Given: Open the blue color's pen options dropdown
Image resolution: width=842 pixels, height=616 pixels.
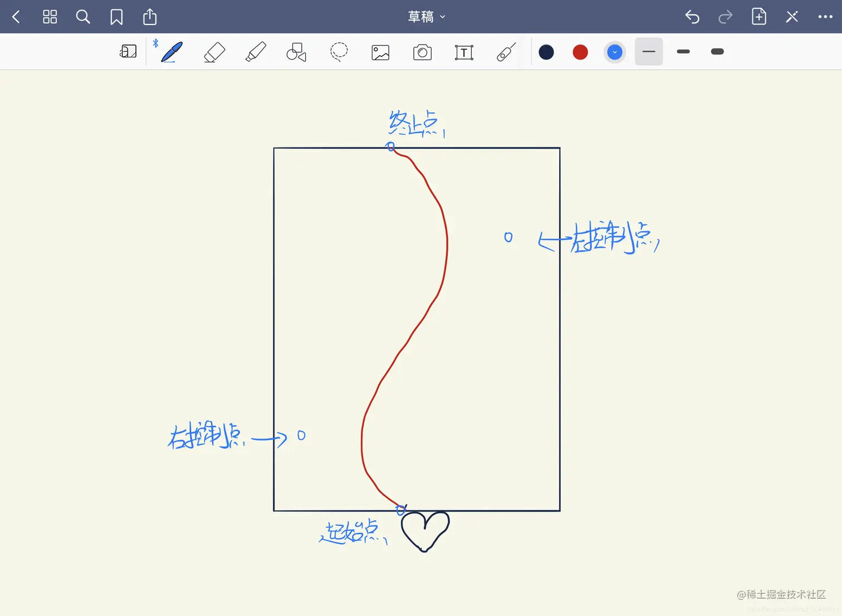Looking at the screenshot, I should (x=615, y=51).
